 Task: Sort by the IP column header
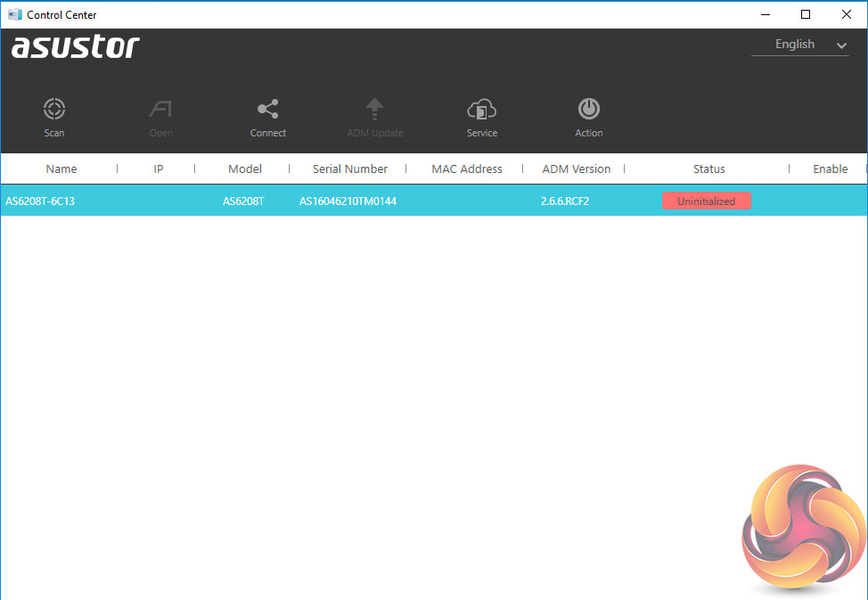click(159, 169)
